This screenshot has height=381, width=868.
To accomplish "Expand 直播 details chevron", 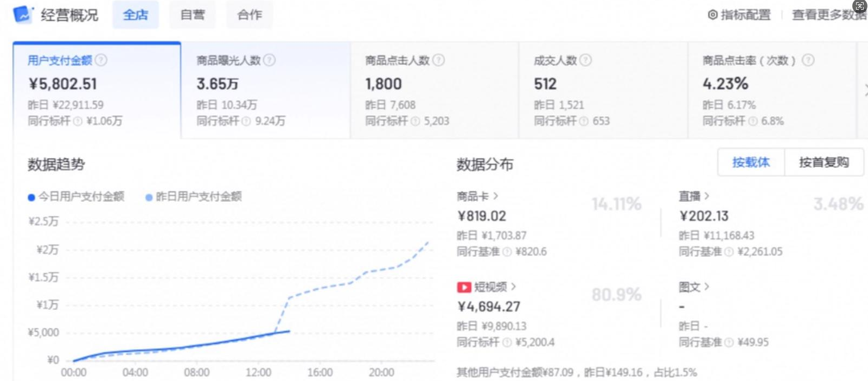I will pos(707,196).
